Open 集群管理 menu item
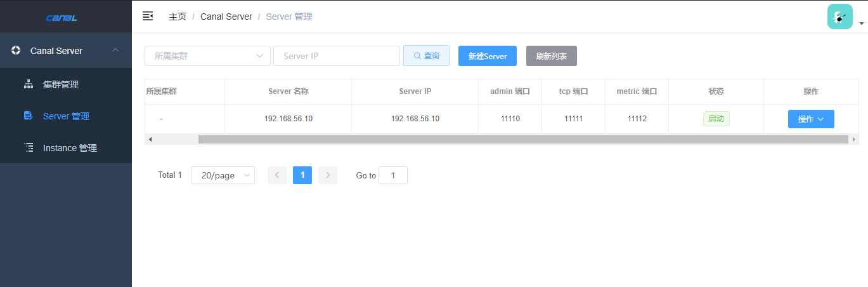The image size is (868, 287). (66, 84)
